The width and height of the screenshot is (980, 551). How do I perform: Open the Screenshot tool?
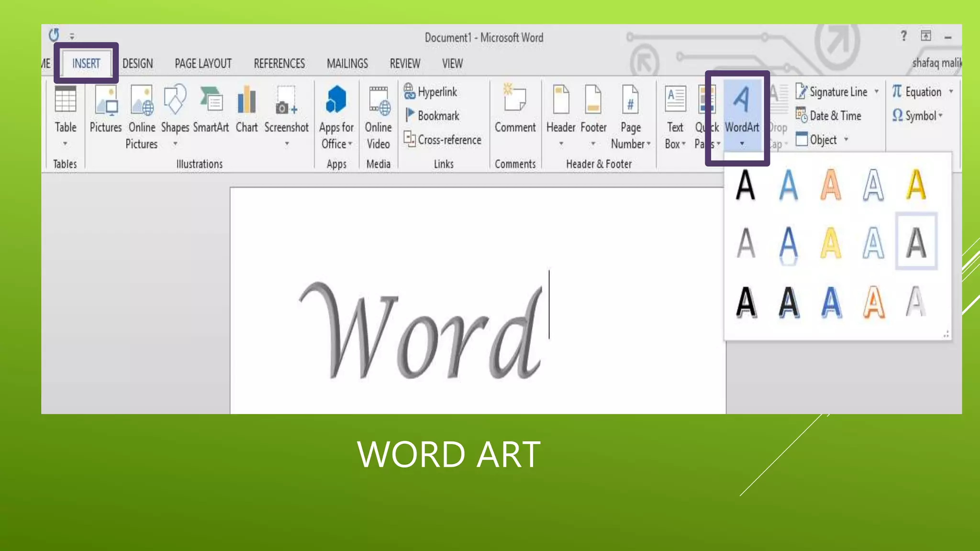287,116
